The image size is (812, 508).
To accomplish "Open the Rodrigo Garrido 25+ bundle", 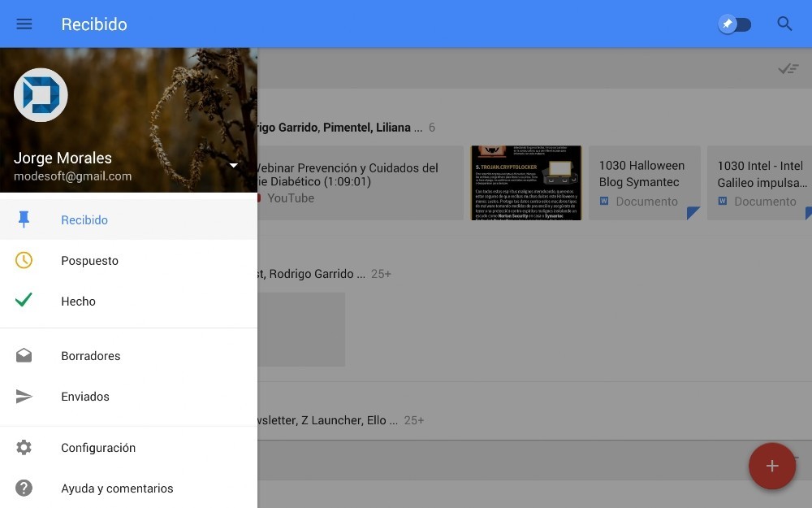I will tap(325, 274).
